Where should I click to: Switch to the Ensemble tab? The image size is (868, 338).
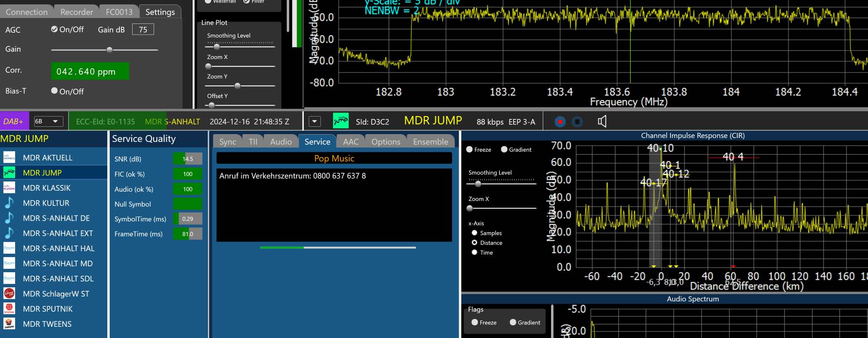point(430,141)
